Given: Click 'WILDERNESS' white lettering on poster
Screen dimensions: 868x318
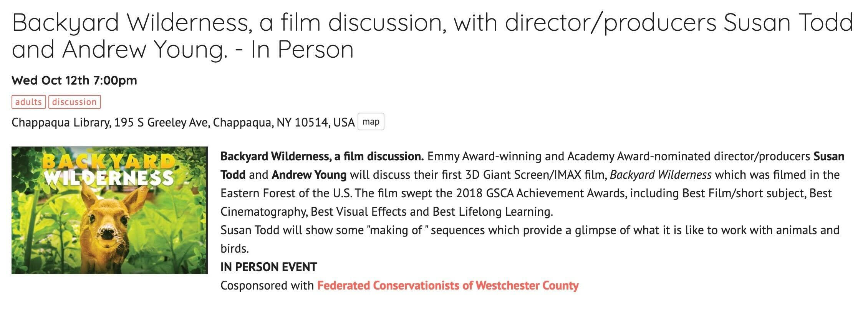Looking at the screenshot, I should click(109, 178).
